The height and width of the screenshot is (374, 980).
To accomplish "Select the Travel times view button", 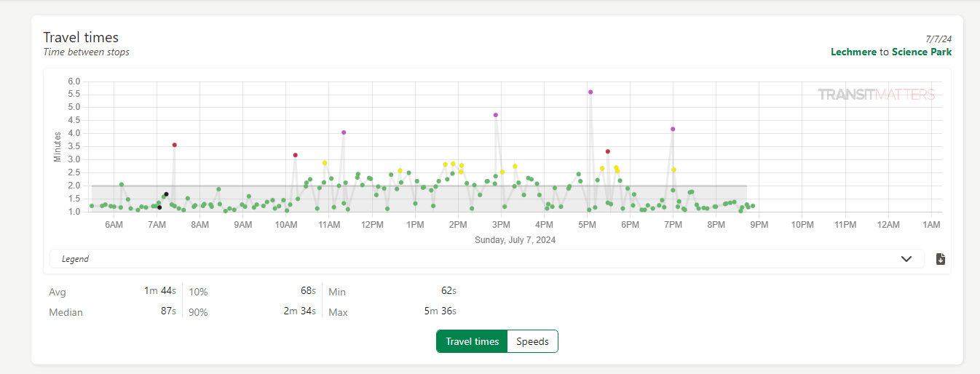I will (x=472, y=341).
